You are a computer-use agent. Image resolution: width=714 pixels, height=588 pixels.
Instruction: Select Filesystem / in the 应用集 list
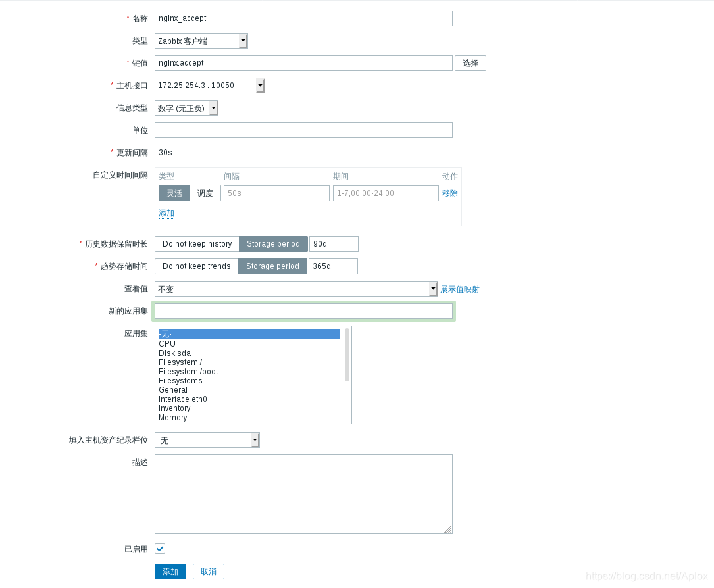pos(249,362)
